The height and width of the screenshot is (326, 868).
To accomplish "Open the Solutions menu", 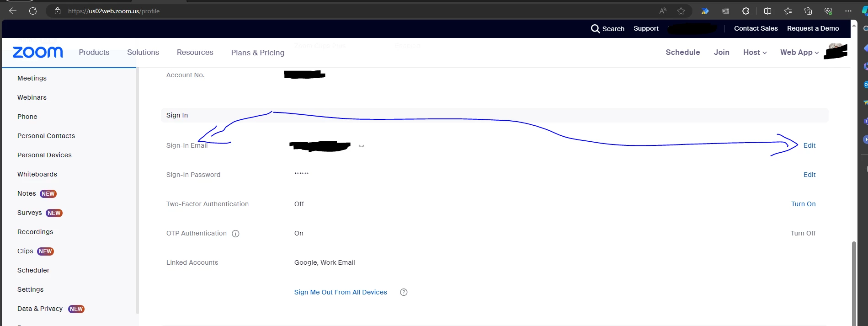I will point(143,52).
